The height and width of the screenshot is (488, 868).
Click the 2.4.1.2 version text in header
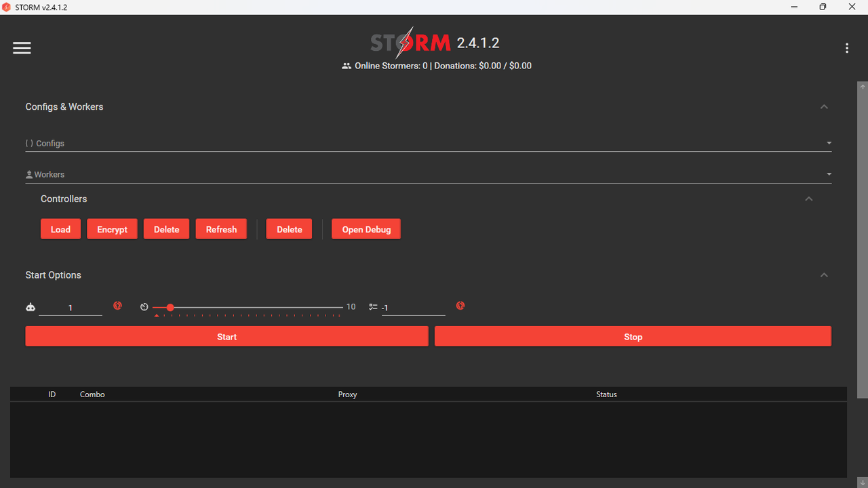click(478, 43)
